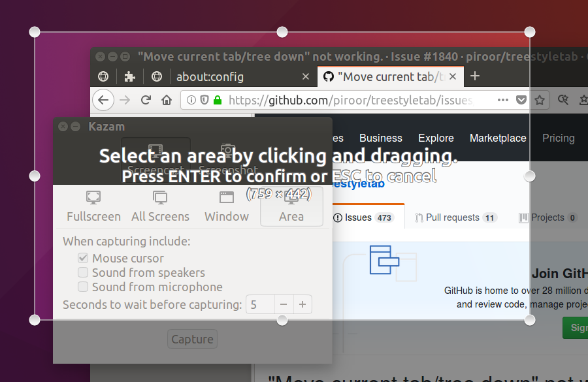Close the "Move current tab" GitHub tab

(x=453, y=76)
